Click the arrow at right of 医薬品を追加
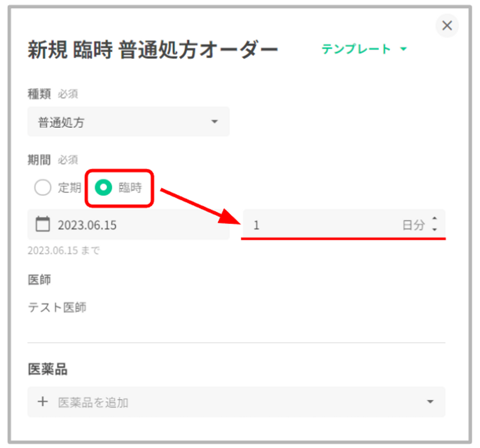Image resolution: width=480 pixels, height=448 pixels. pos(430,402)
